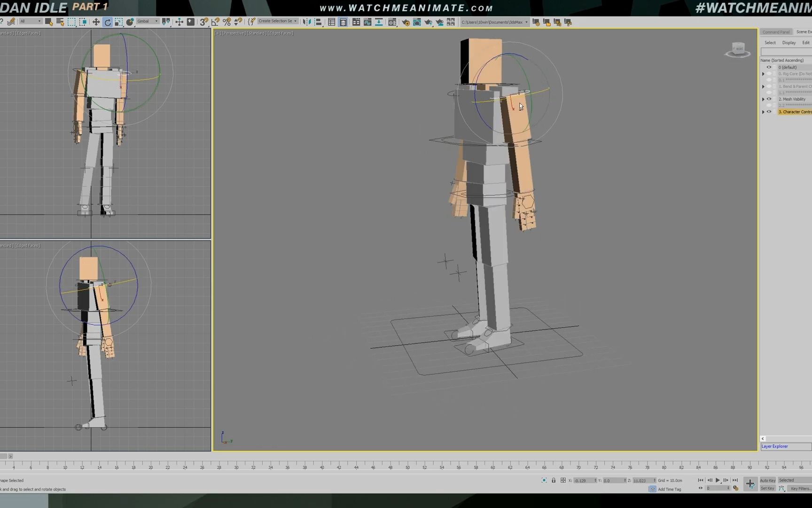
Task: Open project folder path dropdown
Action: pos(494,22)
